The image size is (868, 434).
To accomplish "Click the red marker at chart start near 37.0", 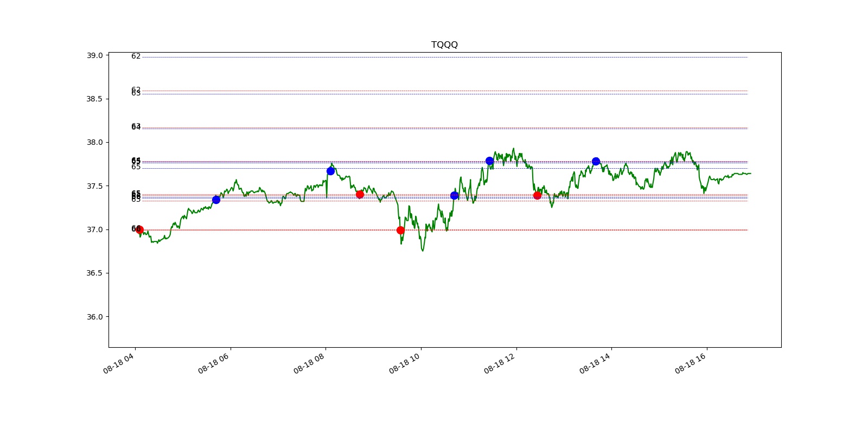I will 139,229.
